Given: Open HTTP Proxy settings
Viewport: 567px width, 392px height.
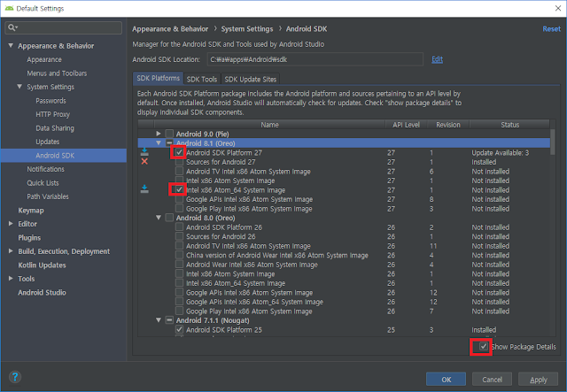Looking at the screenshot, I should coord(52,114).
